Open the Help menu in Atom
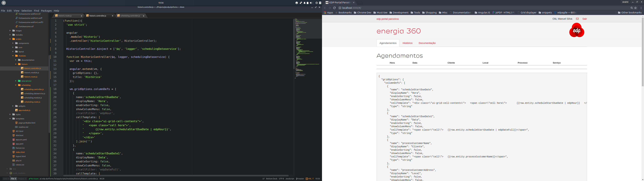This screenshot has width=644, height=181. point(57,11)
